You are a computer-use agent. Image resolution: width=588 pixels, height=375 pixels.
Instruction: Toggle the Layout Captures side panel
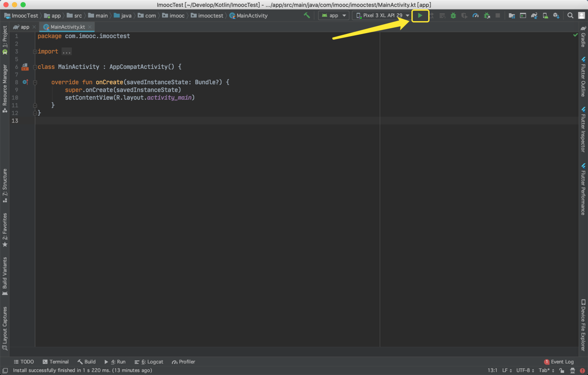click(x=5, y=329)
